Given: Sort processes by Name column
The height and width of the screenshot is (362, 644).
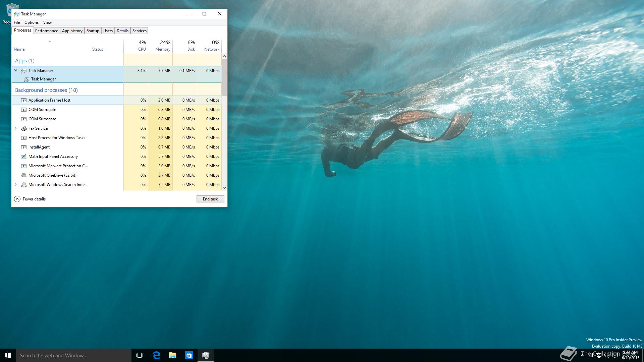Looking at the screenshot, I should [51, 46].
